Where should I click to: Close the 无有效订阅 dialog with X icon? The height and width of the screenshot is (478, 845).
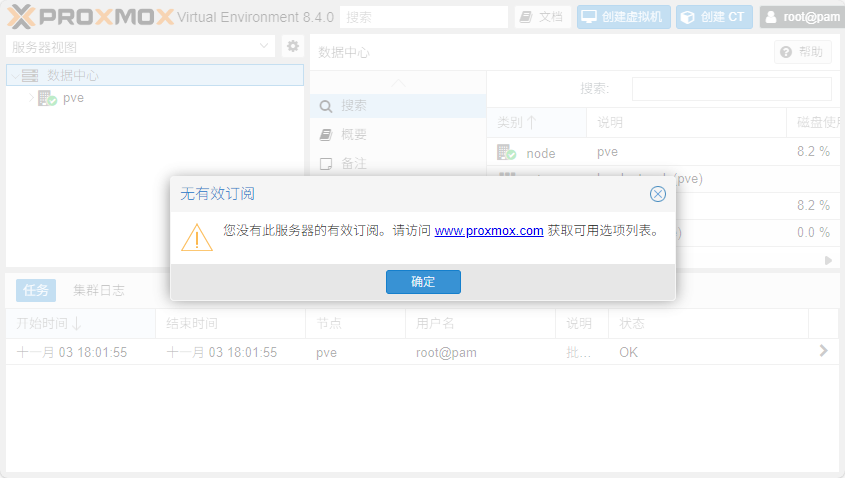(x=657, y=194)
